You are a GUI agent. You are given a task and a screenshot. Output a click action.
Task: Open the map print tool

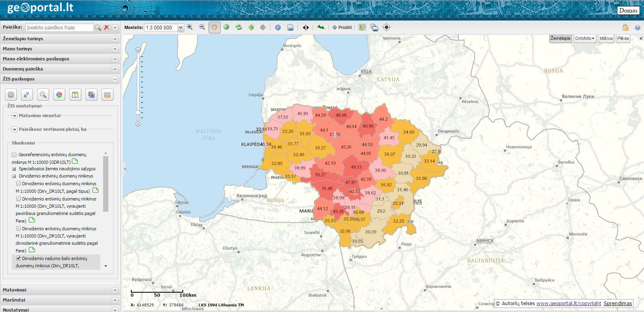(375, 27)
